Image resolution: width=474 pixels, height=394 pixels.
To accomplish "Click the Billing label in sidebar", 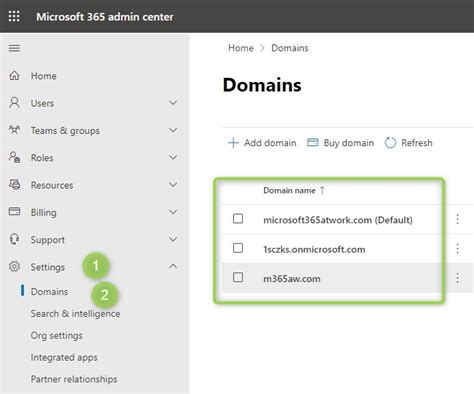I will coord(43,212).
